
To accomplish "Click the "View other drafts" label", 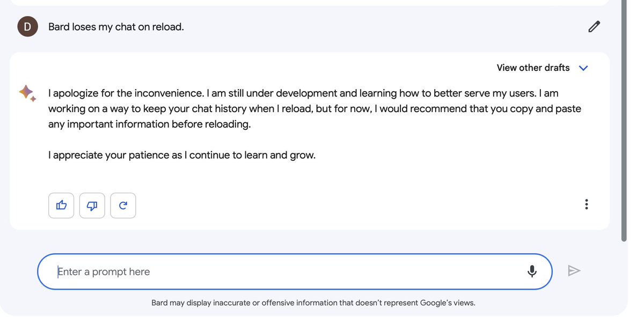I will [532, 68].
